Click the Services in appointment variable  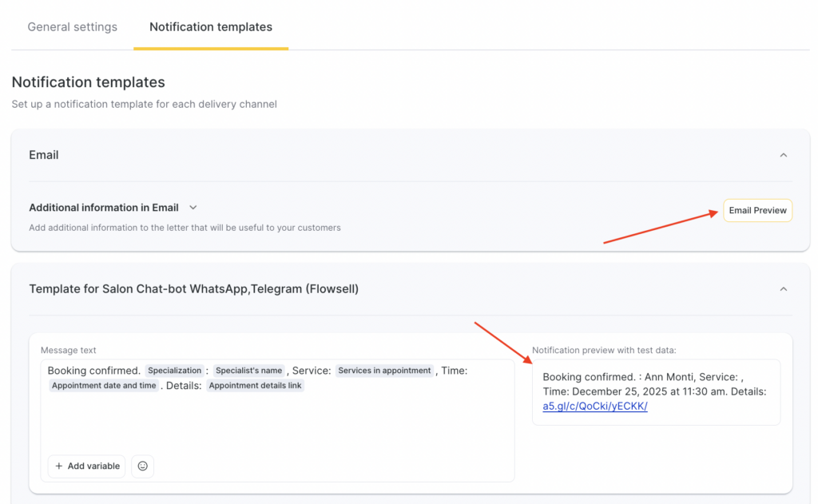383,371
